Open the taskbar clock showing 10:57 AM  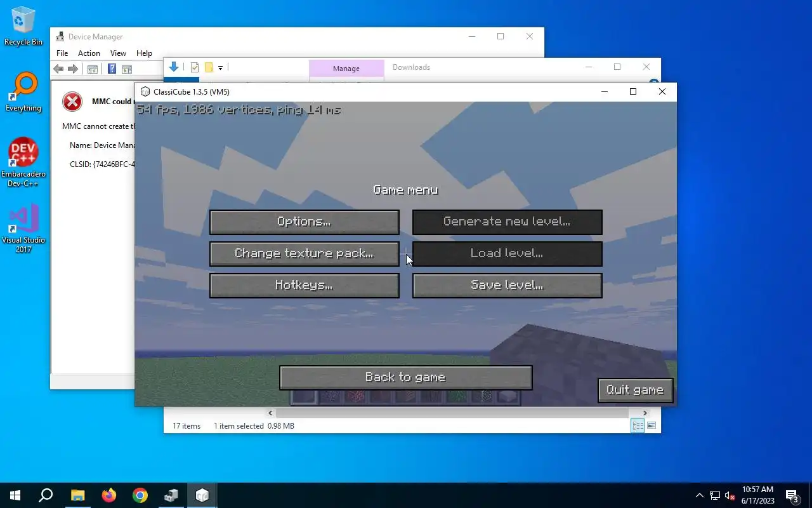758,495
